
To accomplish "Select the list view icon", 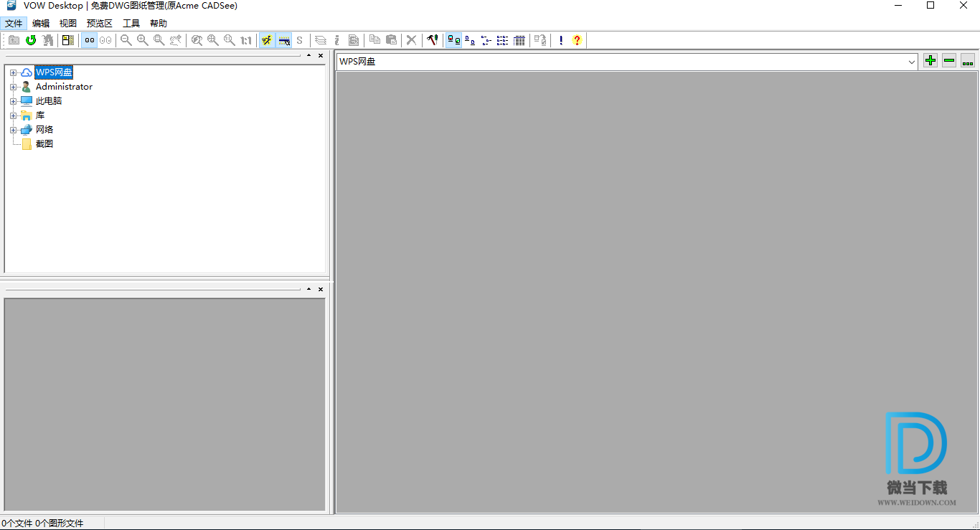I will click(503, 40).
